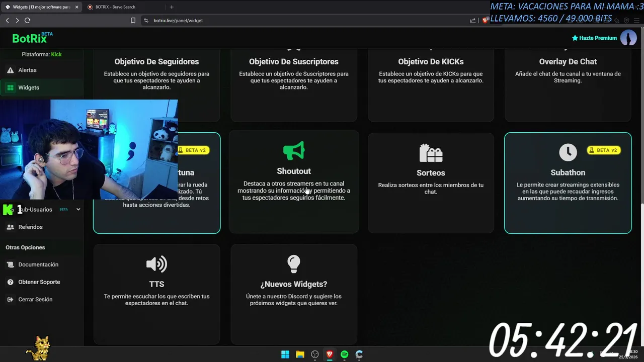Click the Otras Opciones heading
The image size is (644, 362).
point(25,247)
